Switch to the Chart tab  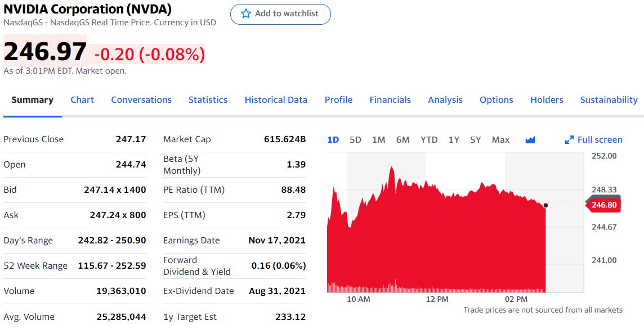coord(82,100)
